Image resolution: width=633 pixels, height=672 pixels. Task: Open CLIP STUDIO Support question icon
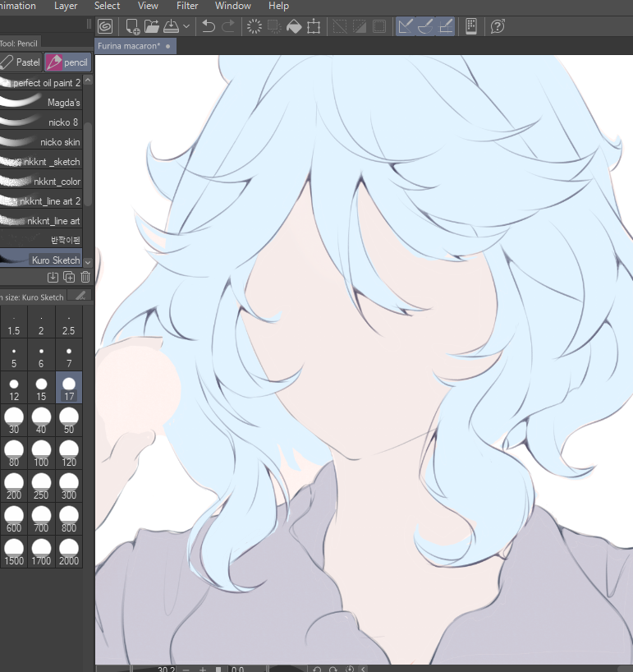pyautogui.click(x=498, y=26)
